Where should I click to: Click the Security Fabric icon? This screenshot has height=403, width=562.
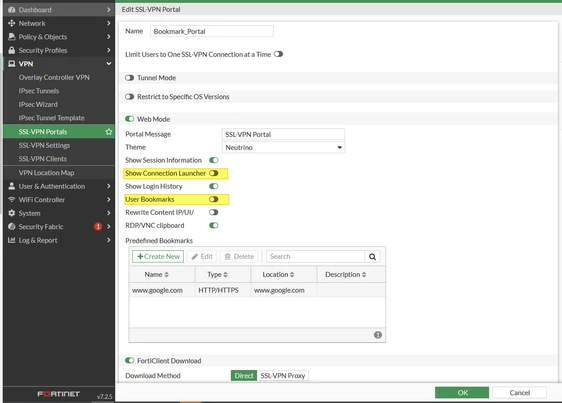coord(11,227)
